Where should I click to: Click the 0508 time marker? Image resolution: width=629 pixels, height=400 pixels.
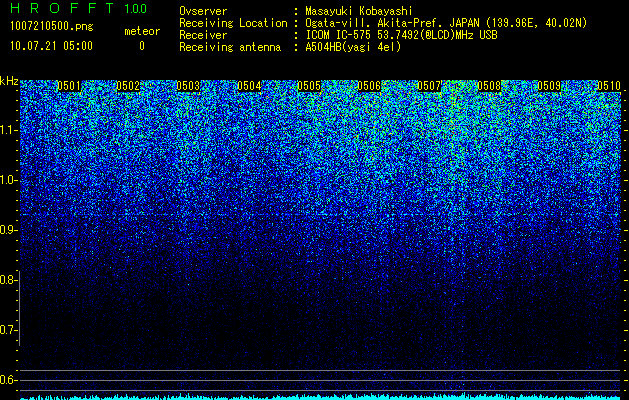tap(489, 86)
